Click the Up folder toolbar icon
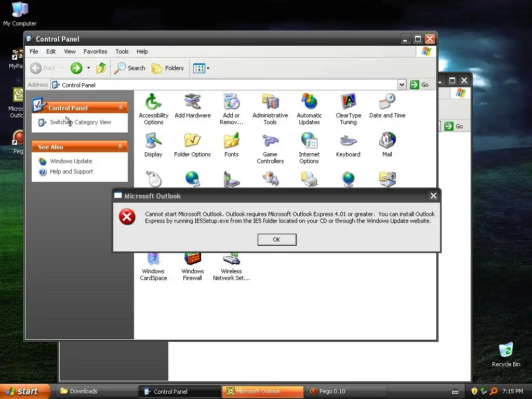This screenshot has height=399, width=532. (x=101, y=68)
